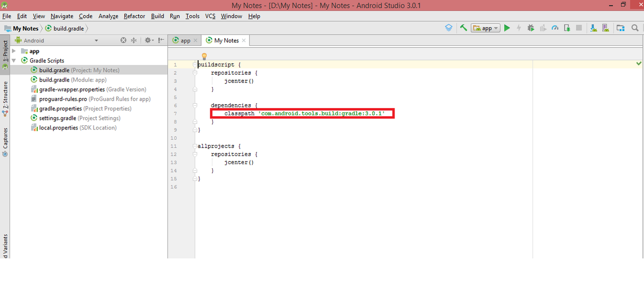Viewport: 644px width, 299px height.
Task: Toggle the Build Variants side tool window
Action: (x=5, y=246)
